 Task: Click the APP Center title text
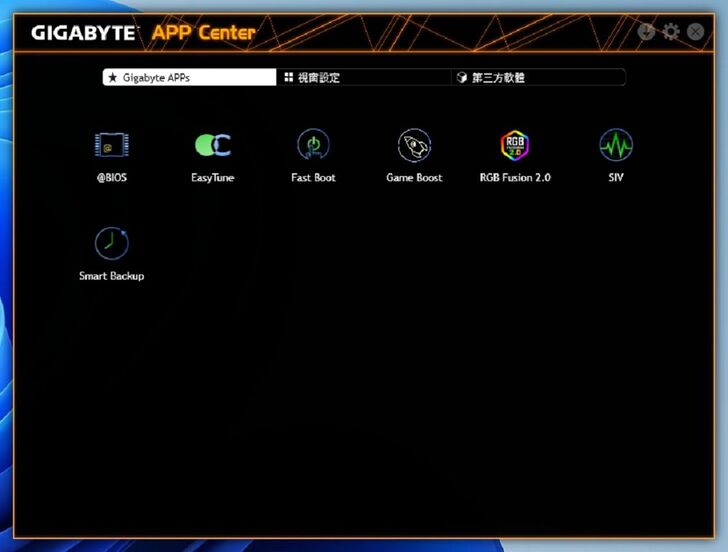204,33
